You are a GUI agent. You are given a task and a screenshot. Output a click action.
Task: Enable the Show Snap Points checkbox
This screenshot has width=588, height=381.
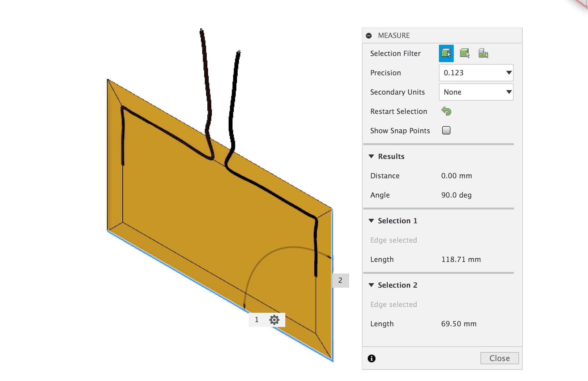coord(446,130)
